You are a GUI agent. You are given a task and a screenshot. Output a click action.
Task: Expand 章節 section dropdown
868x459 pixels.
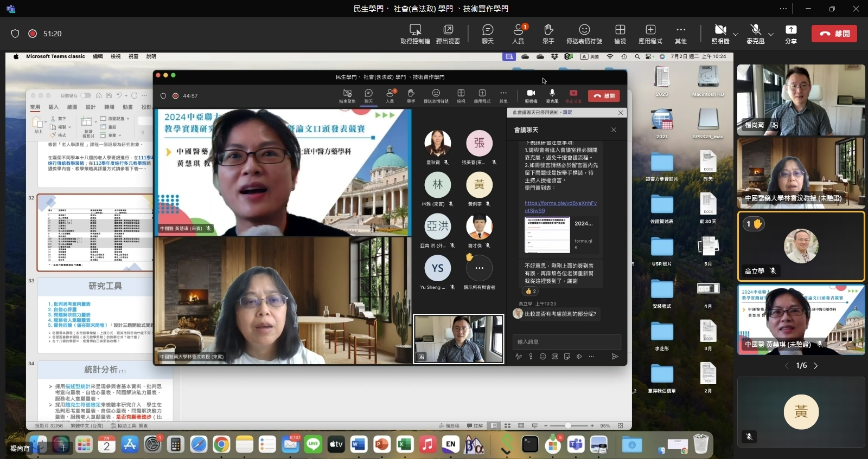(x=120, y=135)
